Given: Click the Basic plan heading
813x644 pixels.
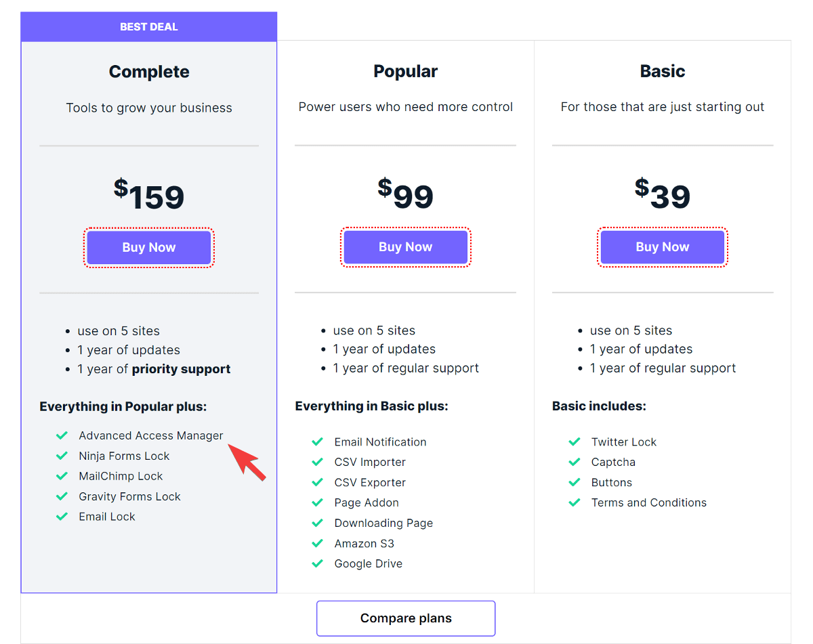Looking at the screenshot, I should tap(662, 71).
